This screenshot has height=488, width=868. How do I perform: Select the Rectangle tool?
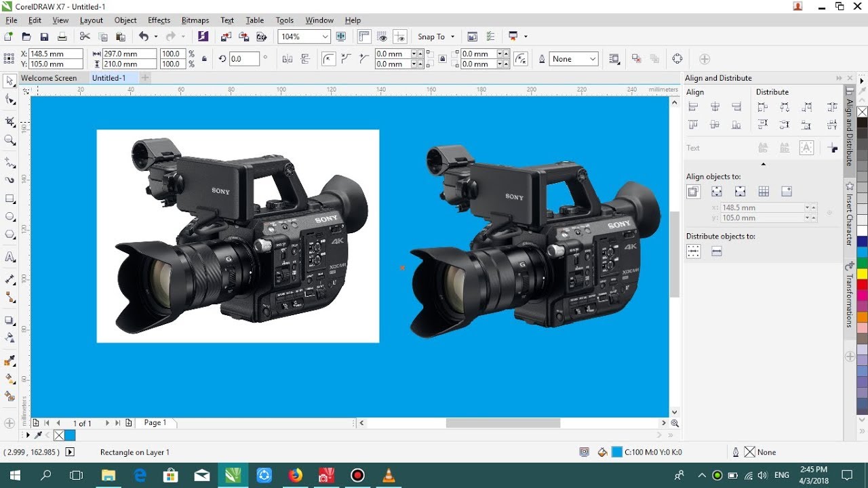(x=10, y=199)
